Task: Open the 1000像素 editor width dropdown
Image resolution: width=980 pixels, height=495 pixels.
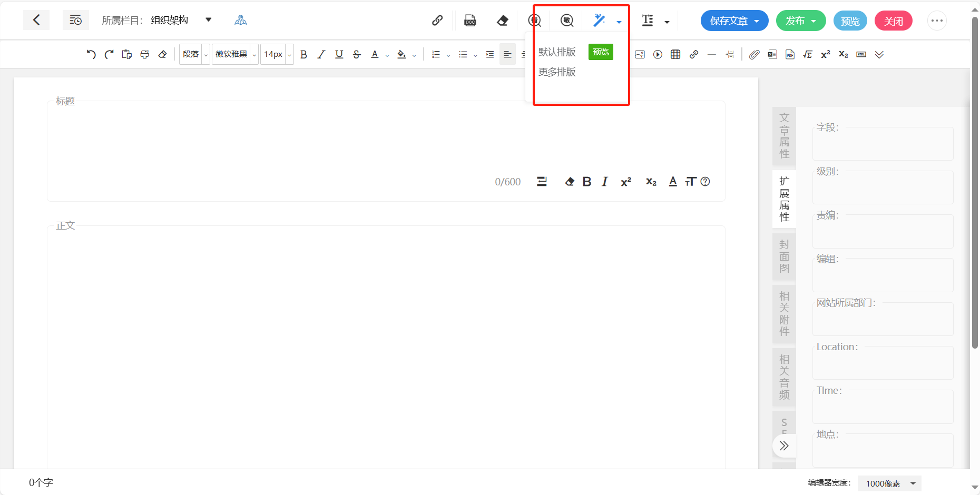Action: pos(889,483)
